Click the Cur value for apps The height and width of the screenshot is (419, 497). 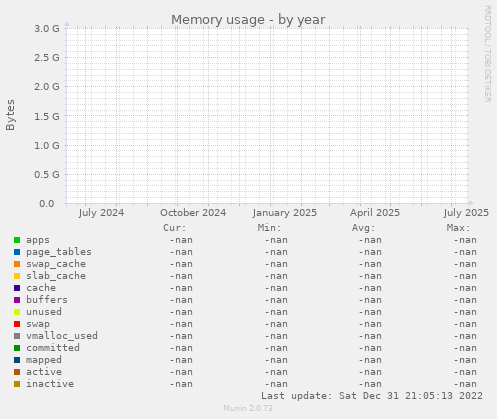(x=181, y=240)
